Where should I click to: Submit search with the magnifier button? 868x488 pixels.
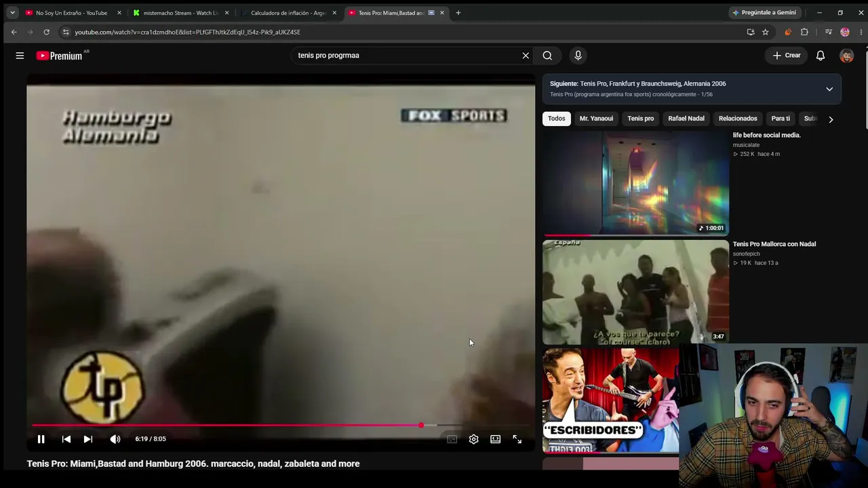click(547, 56)
